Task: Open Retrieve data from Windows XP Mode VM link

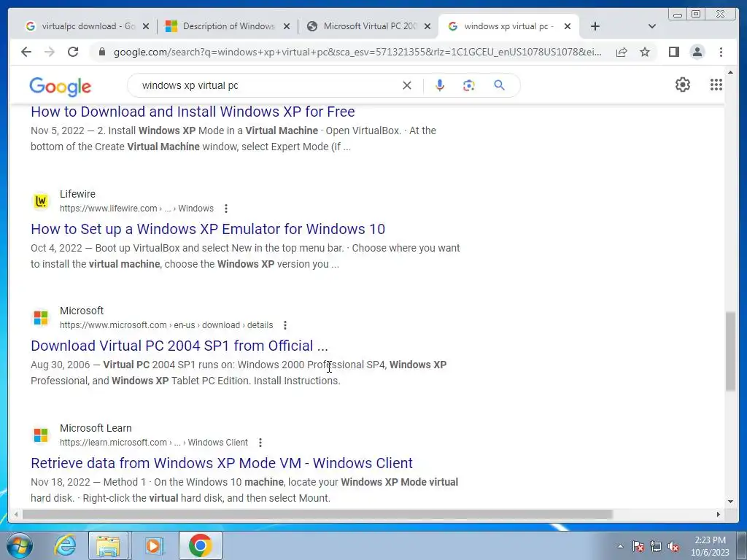Action: coord(222,463)
